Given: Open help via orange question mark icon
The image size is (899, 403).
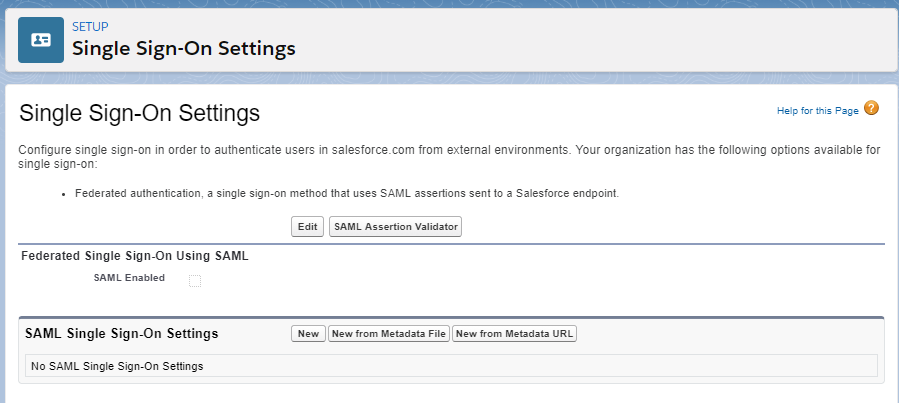Looking at the screenshot, I should coord(871,108).
